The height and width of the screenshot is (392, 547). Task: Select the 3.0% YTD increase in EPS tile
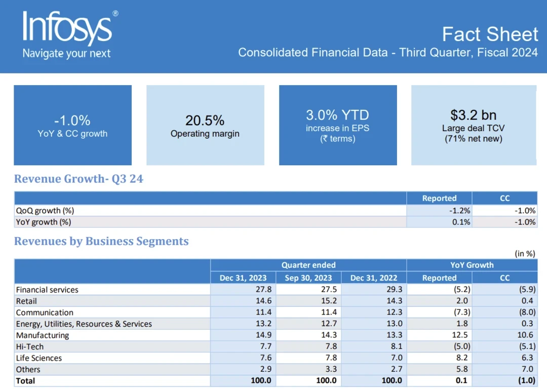pyautogui.click(x=338, y=125)
